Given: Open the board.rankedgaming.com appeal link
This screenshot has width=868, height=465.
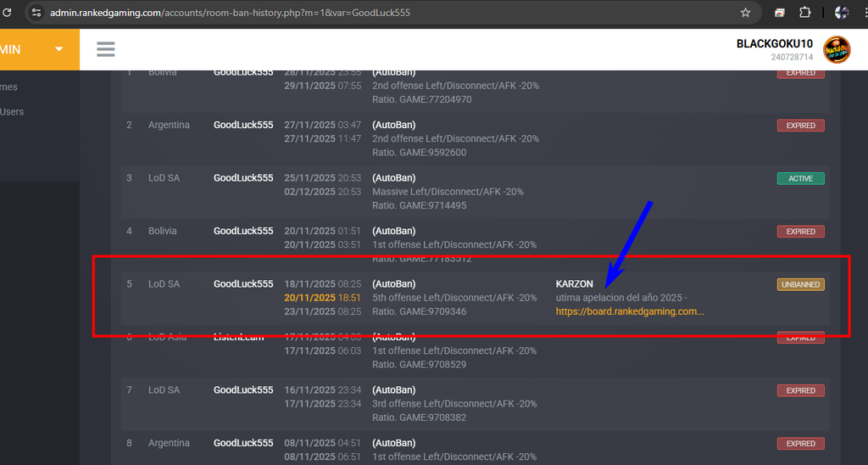Looking at the screenshot, I should pos(630,311).
